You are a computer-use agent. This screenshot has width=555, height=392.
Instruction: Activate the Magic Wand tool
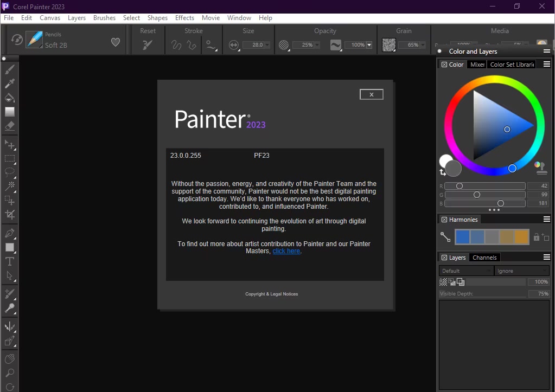(10, 186)
